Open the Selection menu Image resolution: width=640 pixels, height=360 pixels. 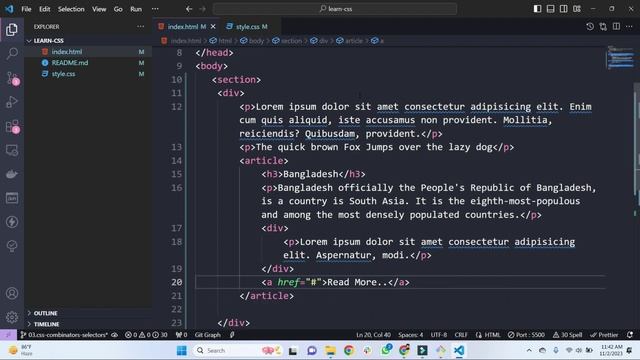pyautogui.click(x=71, y=9)
